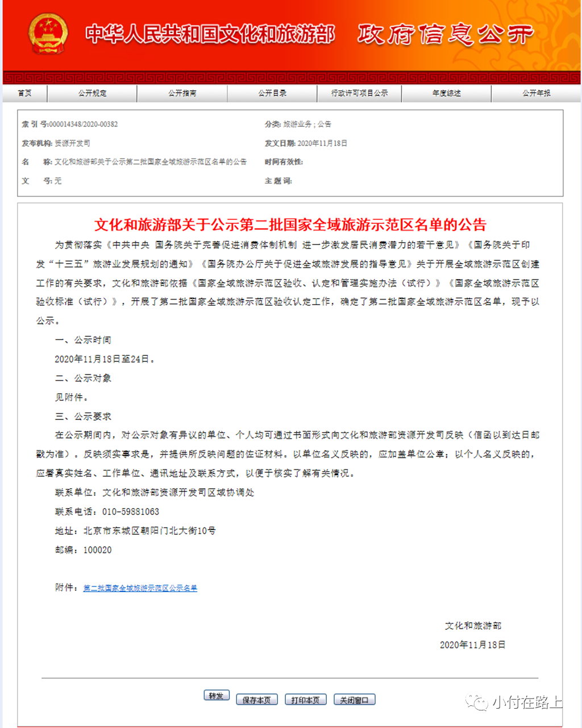The height and width of the screenshot is (728, 582).
Task: Click the national emblem logo in header
Action: (x=48, y=34)
